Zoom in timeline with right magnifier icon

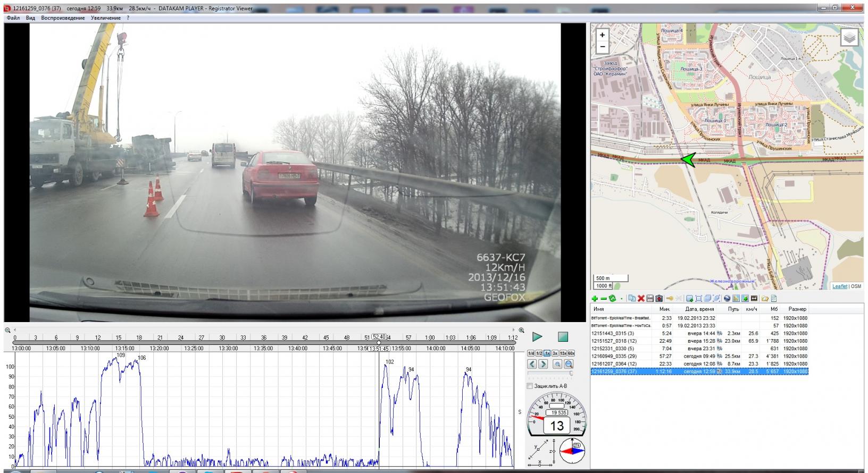(521, 330)
